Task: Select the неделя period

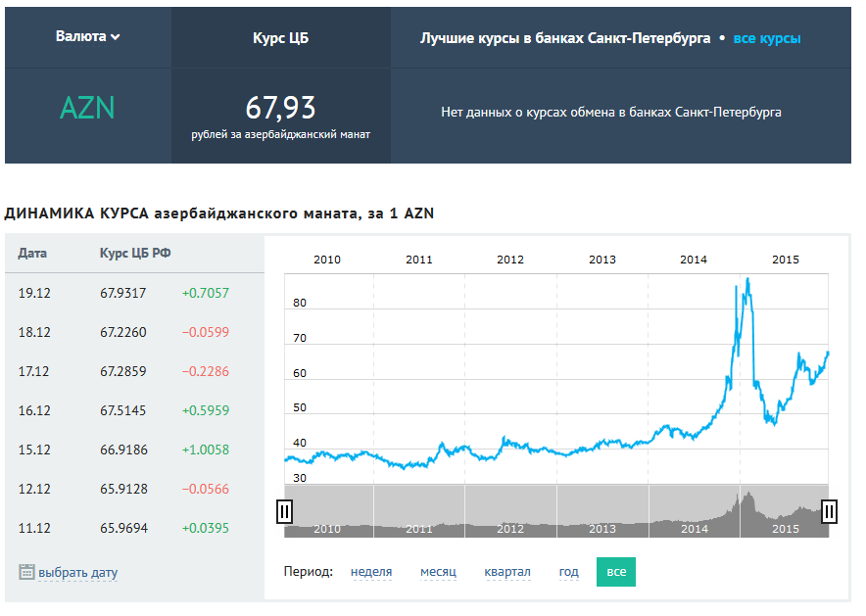Action: 371,572
